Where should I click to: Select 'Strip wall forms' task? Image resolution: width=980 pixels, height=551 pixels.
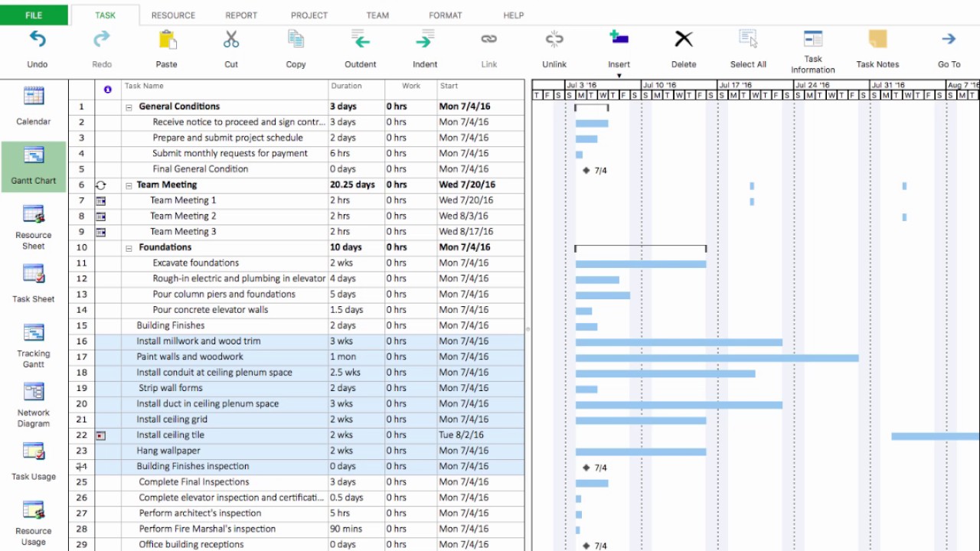[171, 388]
